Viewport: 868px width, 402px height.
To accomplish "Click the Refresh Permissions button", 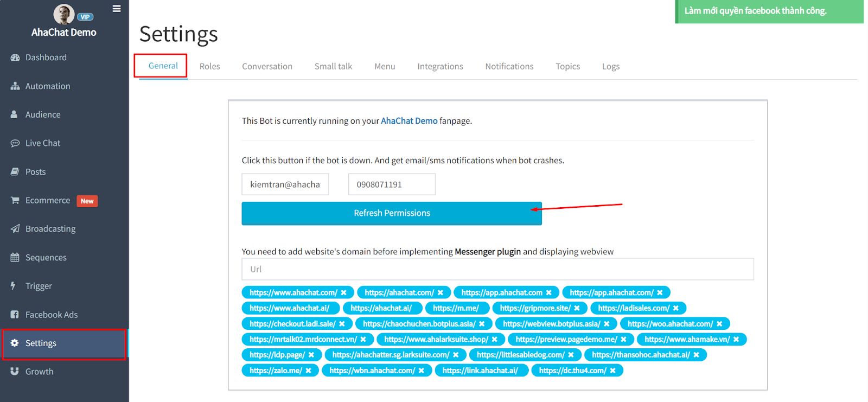I will pos(392,213).
